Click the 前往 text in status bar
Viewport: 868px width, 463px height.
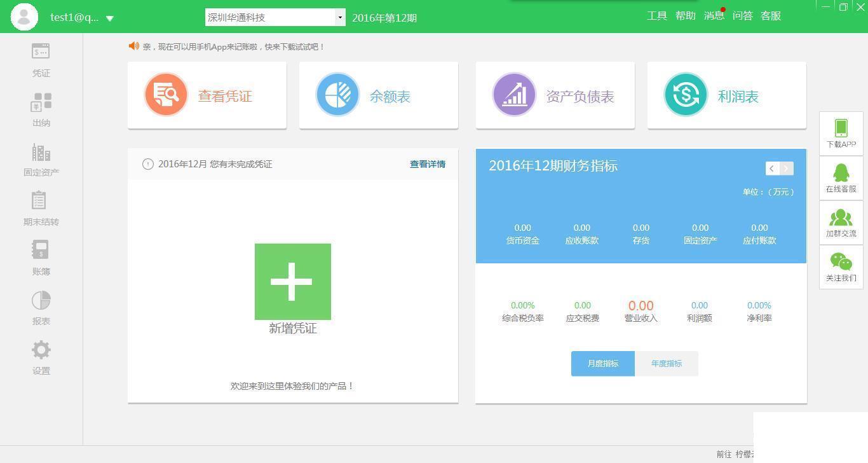click(724, 454)
